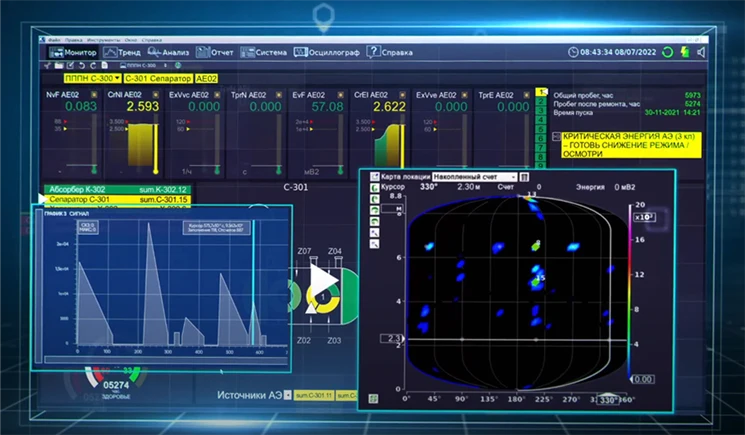
Task: Toggle the CrNI AE02 panel checkbox
Action: 155,95
